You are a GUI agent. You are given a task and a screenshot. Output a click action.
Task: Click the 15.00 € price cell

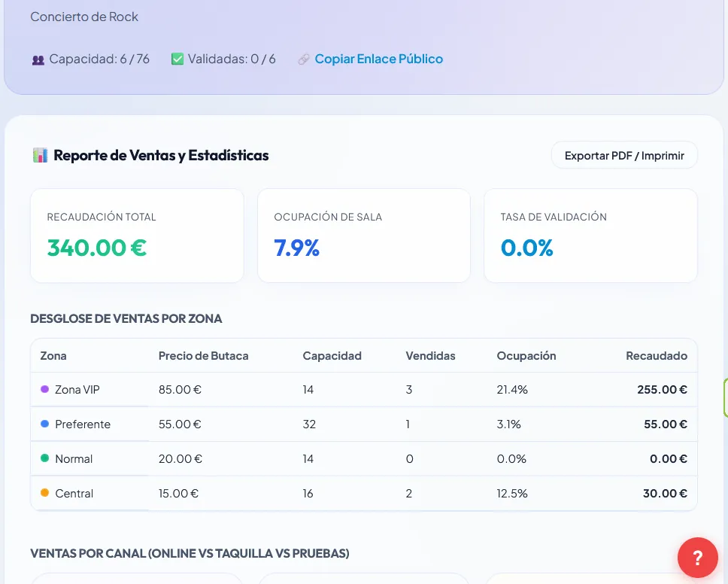[178, 494]
